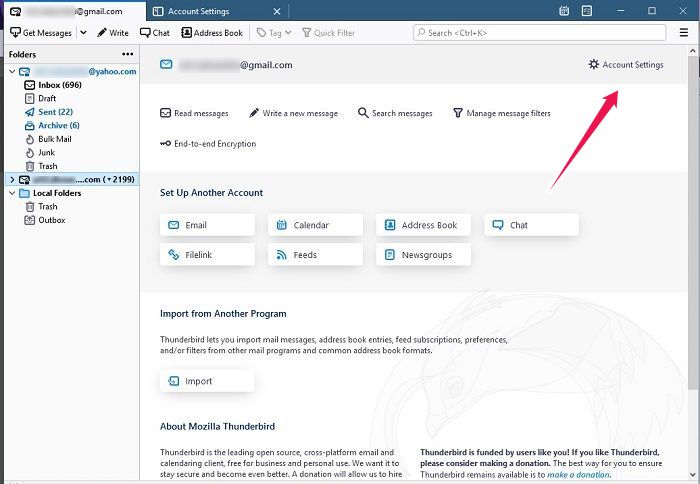
Task: Click scrollbar up arrow
Action: point(693,51)
